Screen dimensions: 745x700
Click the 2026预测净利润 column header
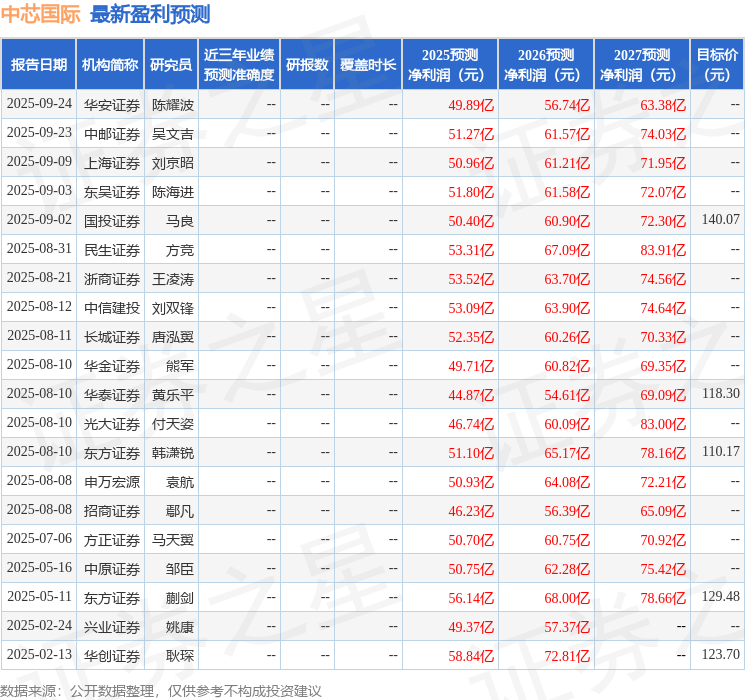pyautogui.click(x=546, y=65)
